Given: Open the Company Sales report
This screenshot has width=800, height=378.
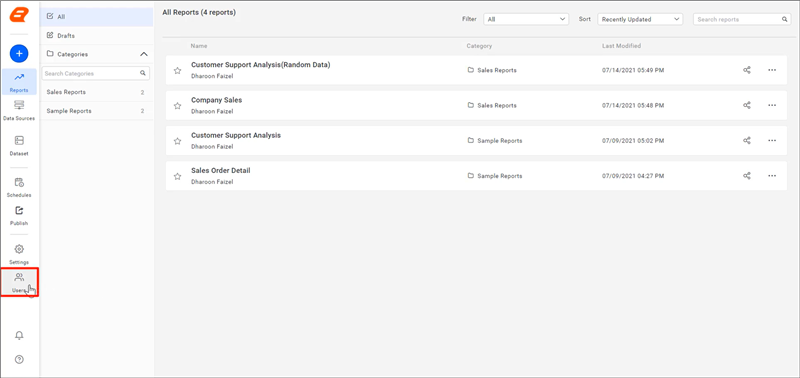Looking at the screenshot, I should [x=216, y=100].
